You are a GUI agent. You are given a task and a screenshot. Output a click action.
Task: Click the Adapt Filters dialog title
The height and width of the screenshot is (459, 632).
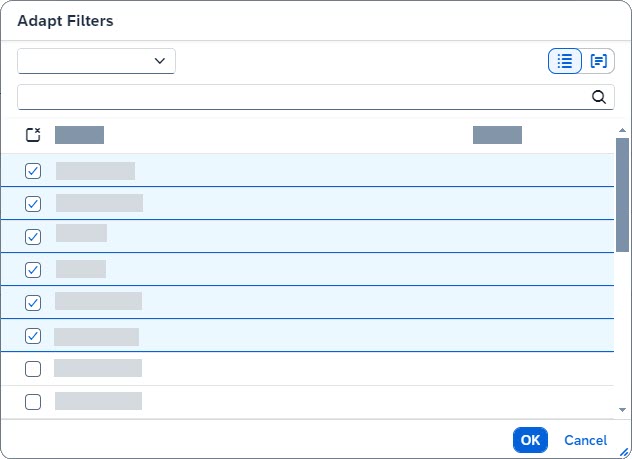(x=65, y=20)
